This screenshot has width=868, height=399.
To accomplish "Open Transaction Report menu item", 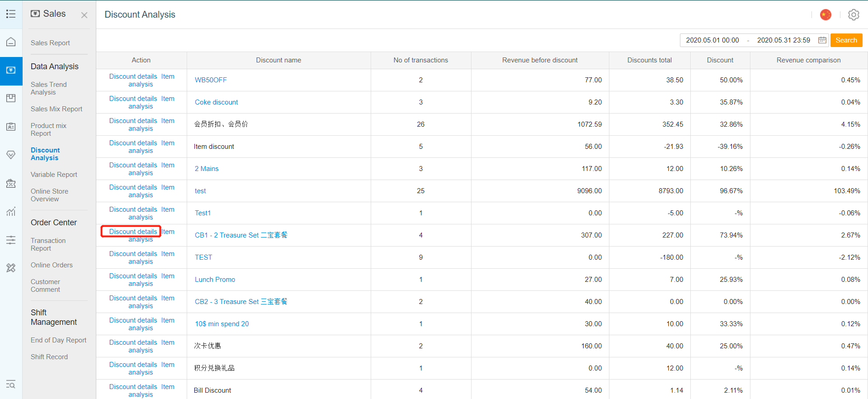I will (x=48, y=244).
